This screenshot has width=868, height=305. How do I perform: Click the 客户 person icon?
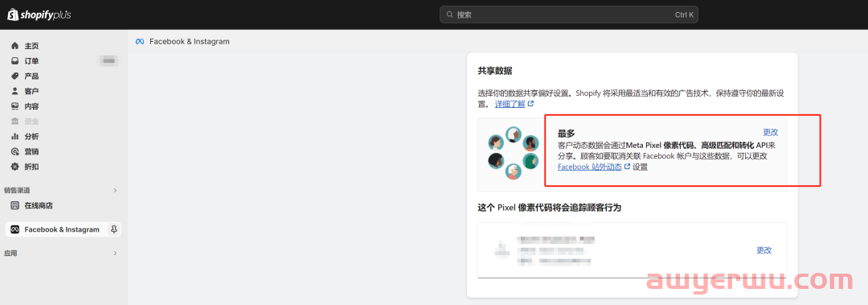(15, 91)
